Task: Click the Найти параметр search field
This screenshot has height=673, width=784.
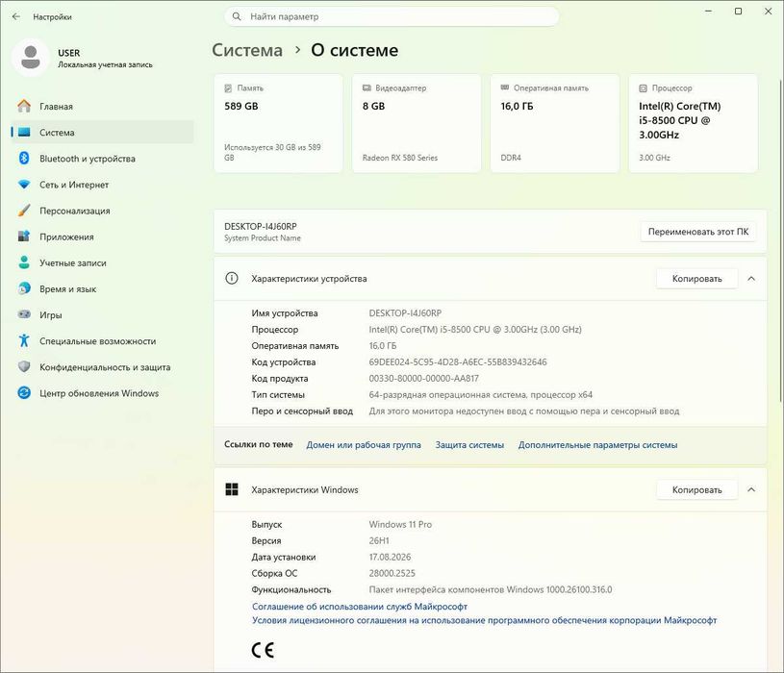Action: click(x=392, y=16)
